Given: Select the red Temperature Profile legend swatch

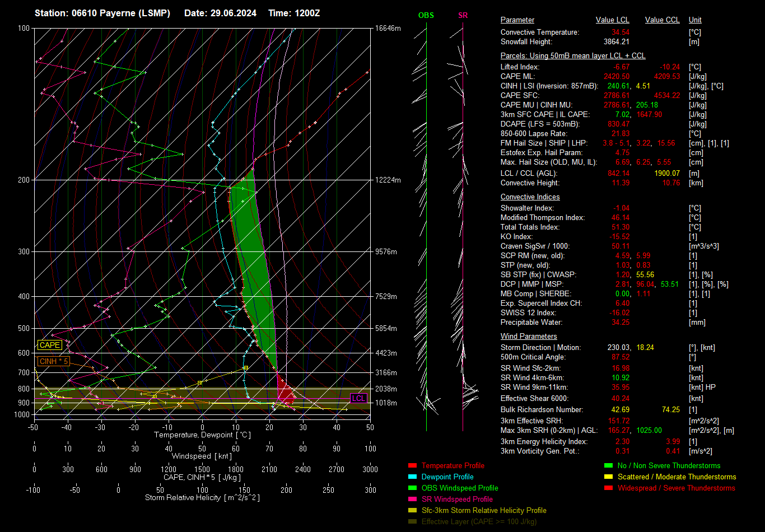Looking at the screenshot, I should point(413,465).
